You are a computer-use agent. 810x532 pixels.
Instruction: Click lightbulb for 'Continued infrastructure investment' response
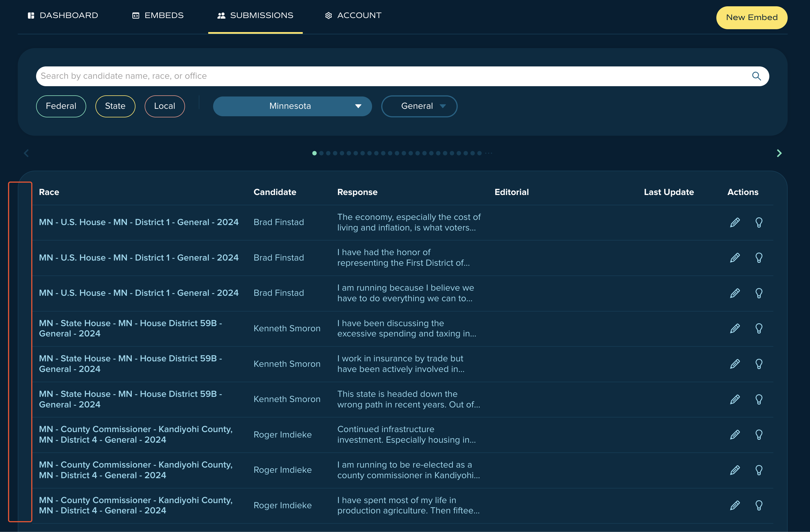point(759,435)
